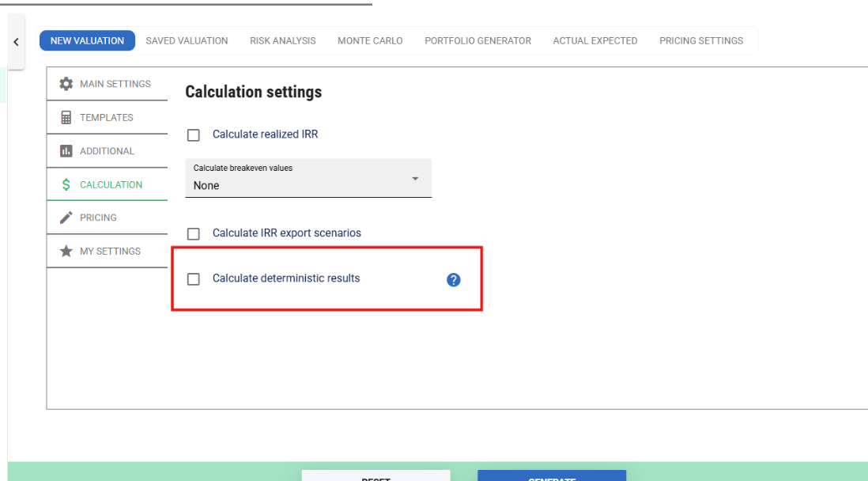The image size is (868, 481).
Task: Open the Portfolio Generator tab
Action: (x=477, y=41)
